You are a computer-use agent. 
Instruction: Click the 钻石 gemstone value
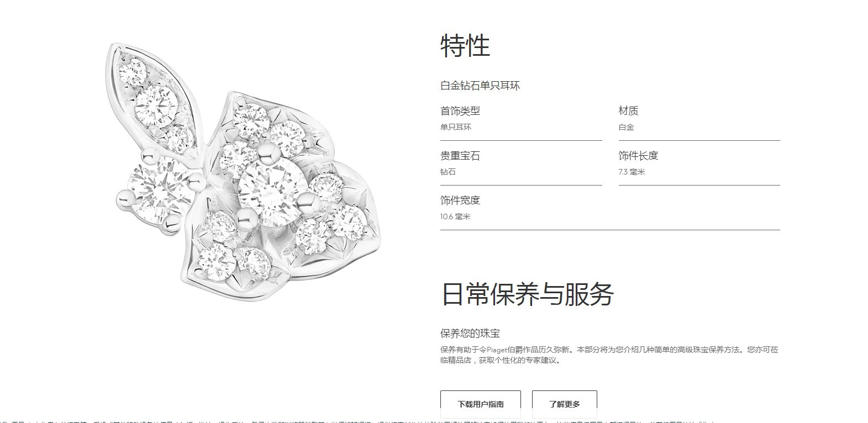click(448, 172)
